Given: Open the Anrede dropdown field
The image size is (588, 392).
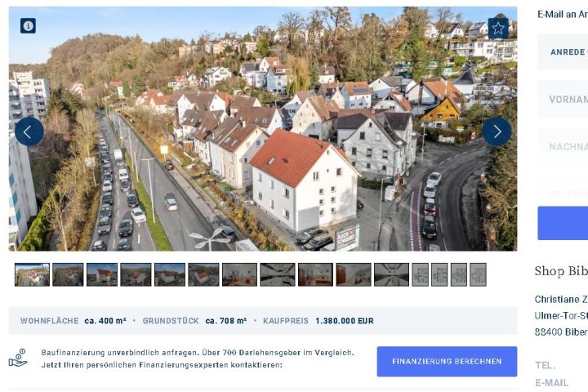Looking at the screenshot, I should pyautogui.click(x=563, y=52).
